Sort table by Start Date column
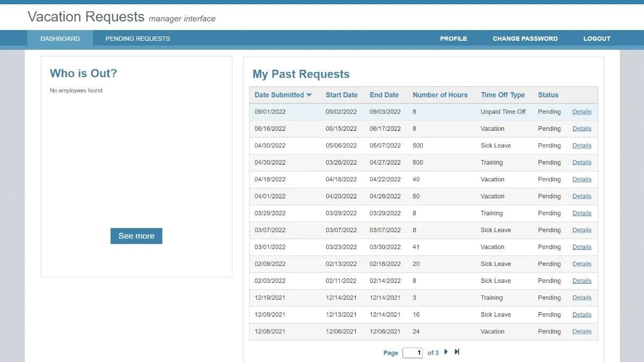The image size is (644, 362). tap(341, 95)
